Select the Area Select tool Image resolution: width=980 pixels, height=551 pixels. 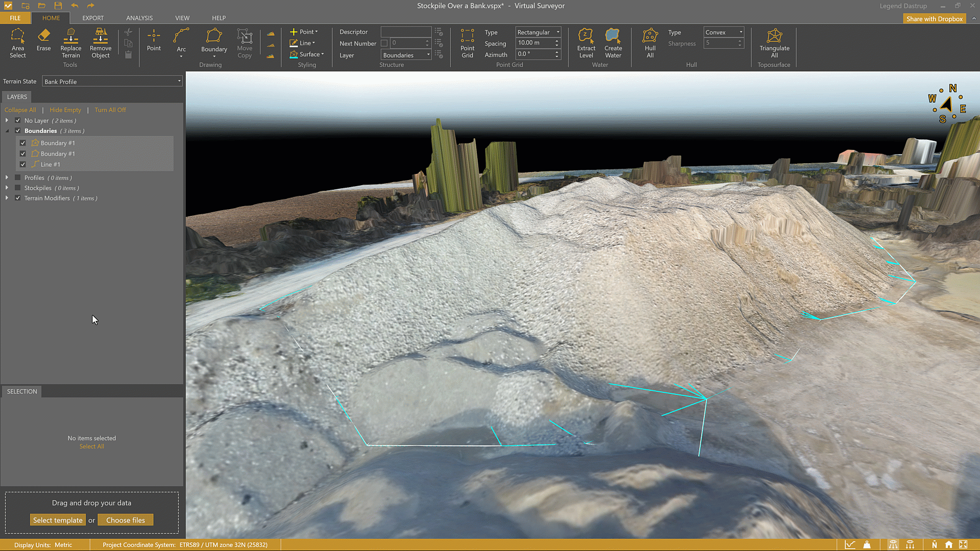click(x=17, y=43)
